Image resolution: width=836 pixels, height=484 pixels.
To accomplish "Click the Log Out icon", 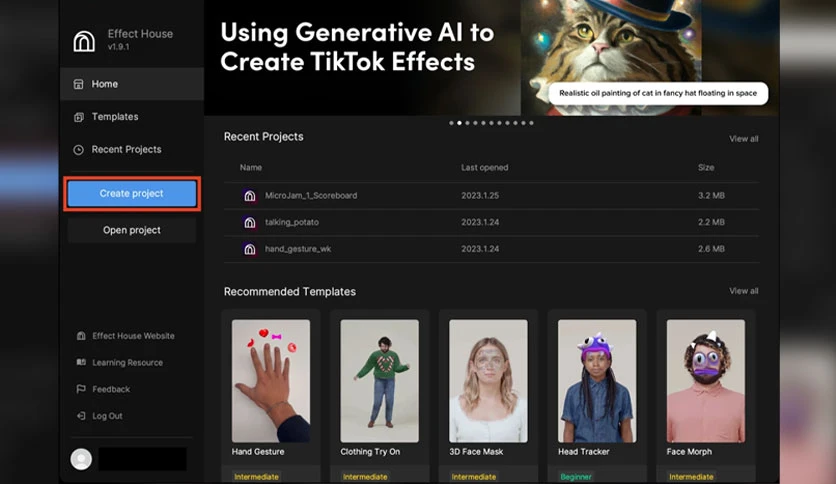I will [81, 416].
